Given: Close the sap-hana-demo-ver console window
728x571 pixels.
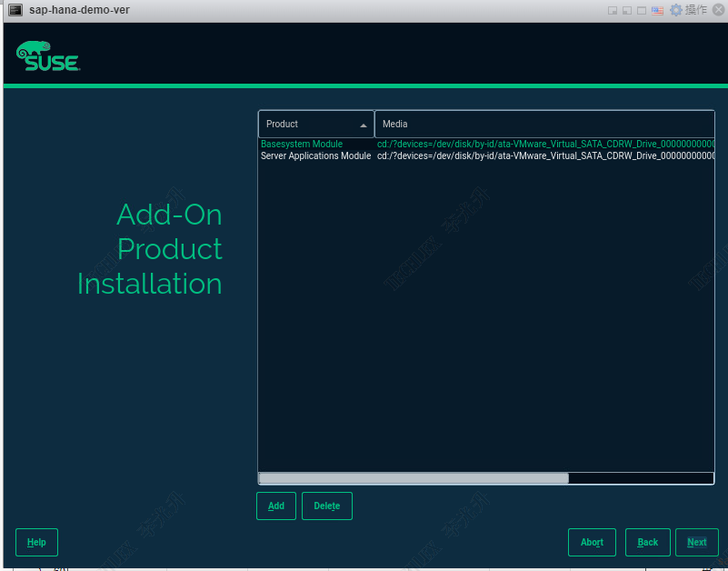Looking at the screenshot, I should 718,10.
